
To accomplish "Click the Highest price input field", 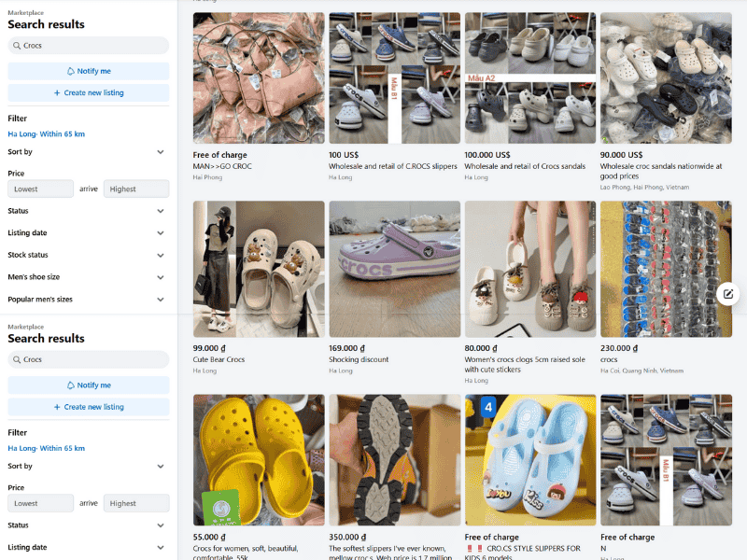I will coord(136,189).
